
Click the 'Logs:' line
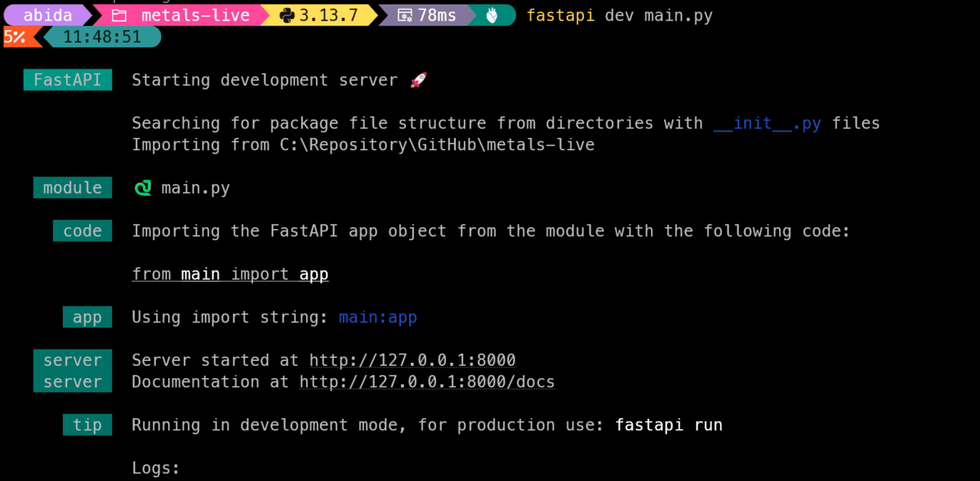156,468
